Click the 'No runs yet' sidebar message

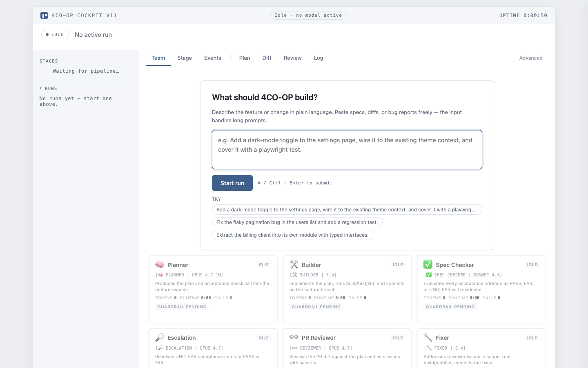pos(76,101)
